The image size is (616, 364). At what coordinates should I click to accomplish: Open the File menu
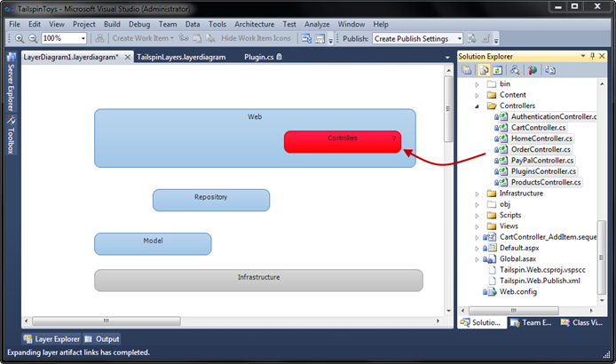pyautogui.click(x=14, y=24)
